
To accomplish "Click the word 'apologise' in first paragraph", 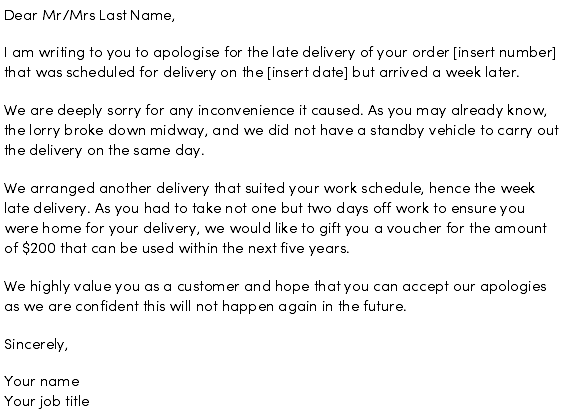I will [x=186, y=53].
